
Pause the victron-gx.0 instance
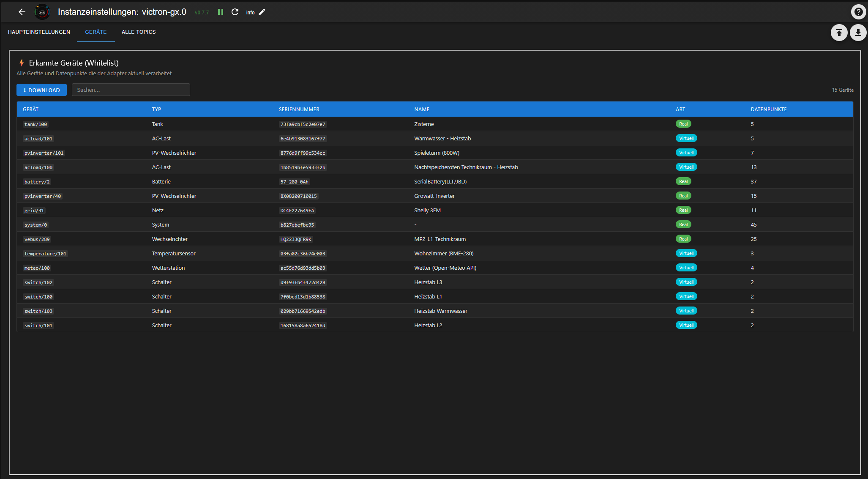(221, 12)
